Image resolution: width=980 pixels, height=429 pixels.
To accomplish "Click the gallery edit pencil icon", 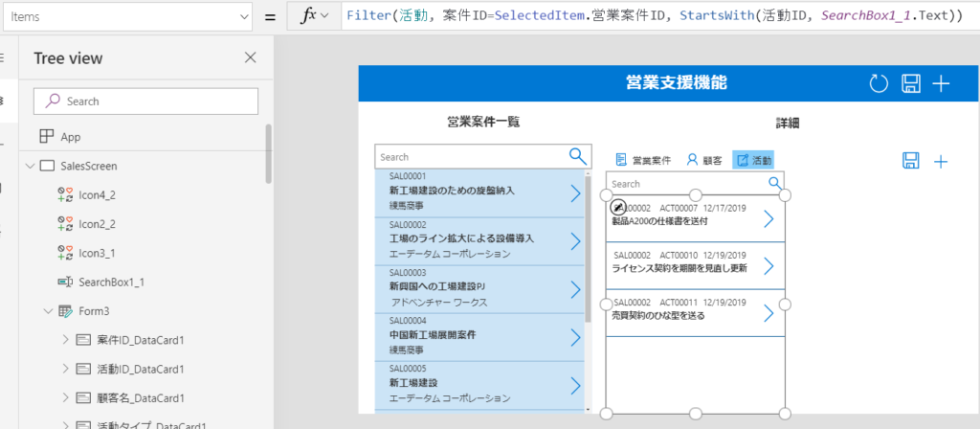I will click(617, 207).
